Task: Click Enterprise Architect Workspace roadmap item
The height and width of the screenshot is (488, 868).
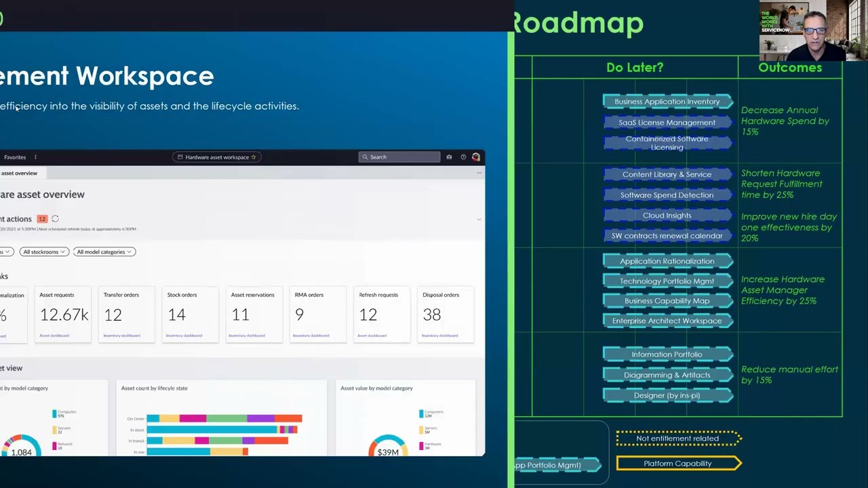Action: (667, 321)
